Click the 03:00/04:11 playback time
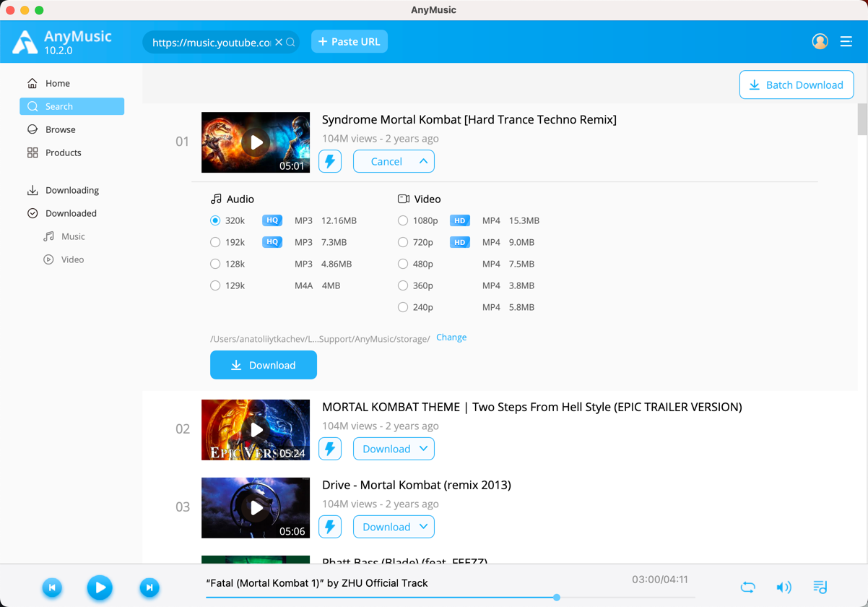Viewport: 868px width, 607px height. pos(660,580)
